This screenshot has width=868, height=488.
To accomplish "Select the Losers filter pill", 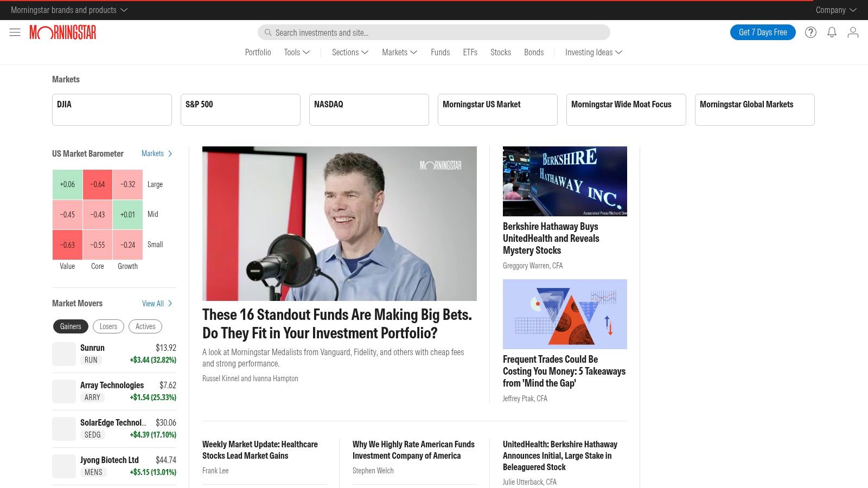I will (x=108, y=326).
